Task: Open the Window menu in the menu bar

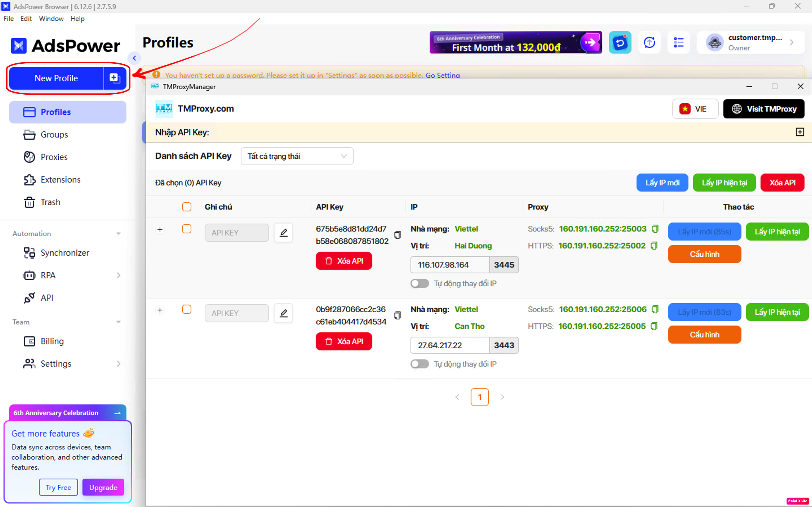Action: pos(51,18)
